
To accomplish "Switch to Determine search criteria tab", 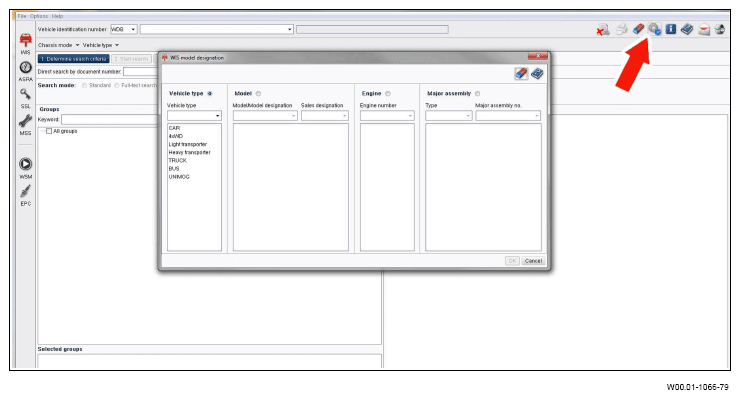I will point(74,59).
